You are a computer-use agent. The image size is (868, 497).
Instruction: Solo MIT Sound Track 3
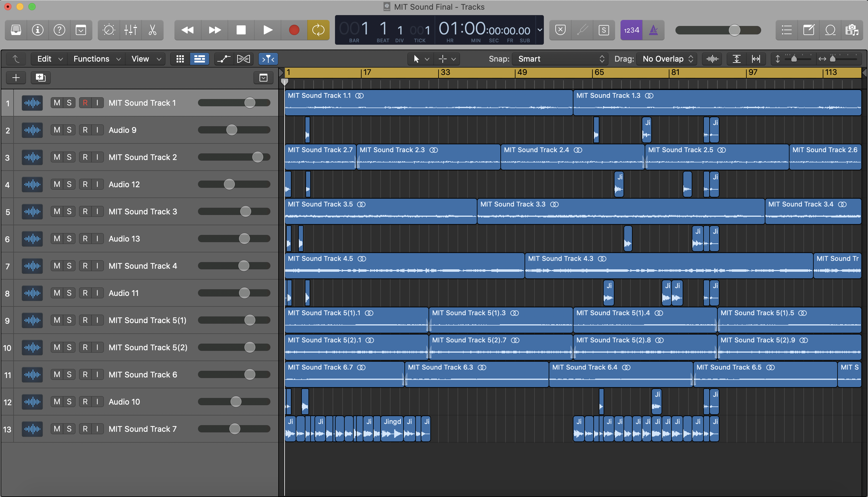(x=69, y=211)
